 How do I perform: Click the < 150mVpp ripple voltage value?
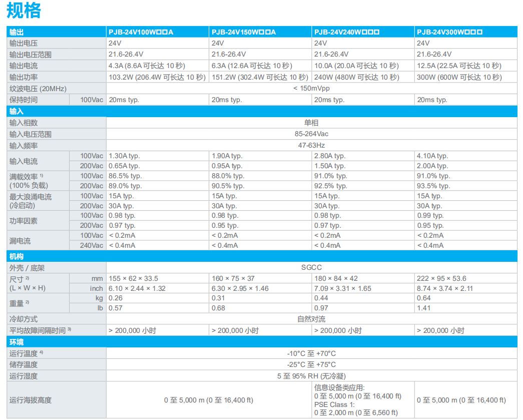(311, 88)
